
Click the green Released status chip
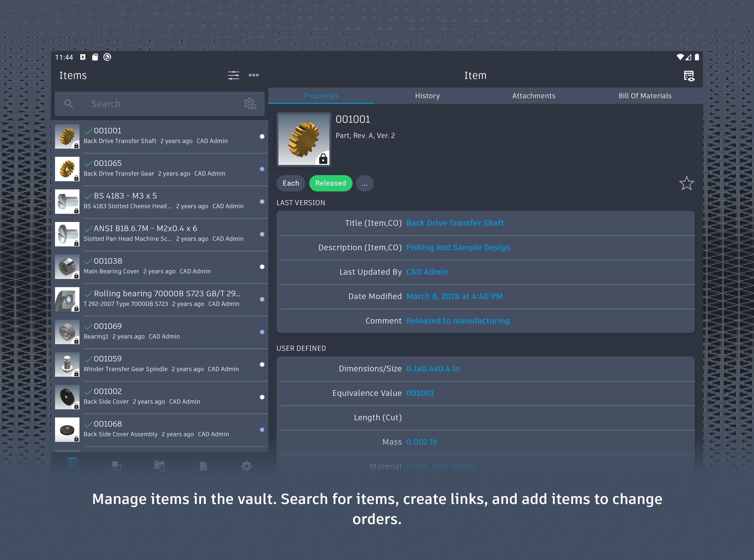331,183
